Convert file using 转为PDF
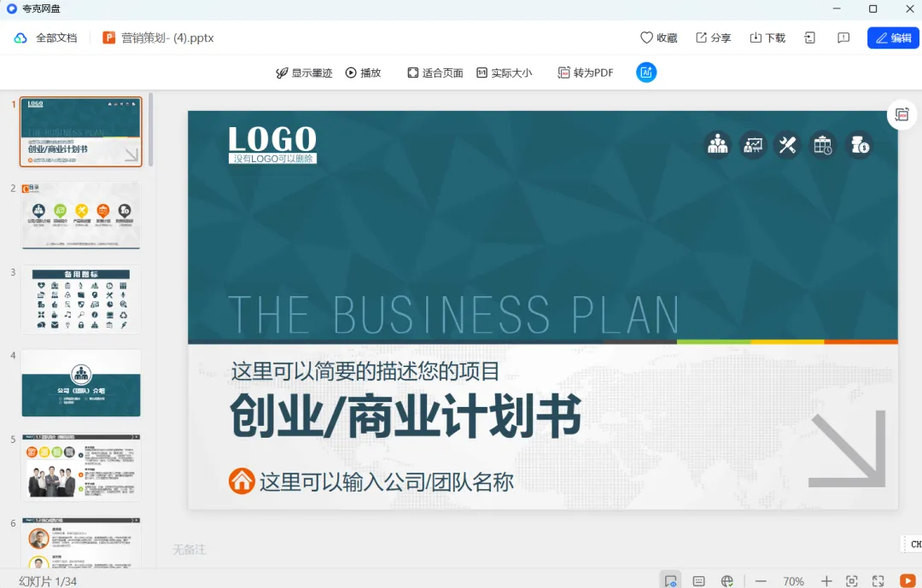The width and height of the screenshot is (922, 588). pyautogui.click(x=585, y=73)
